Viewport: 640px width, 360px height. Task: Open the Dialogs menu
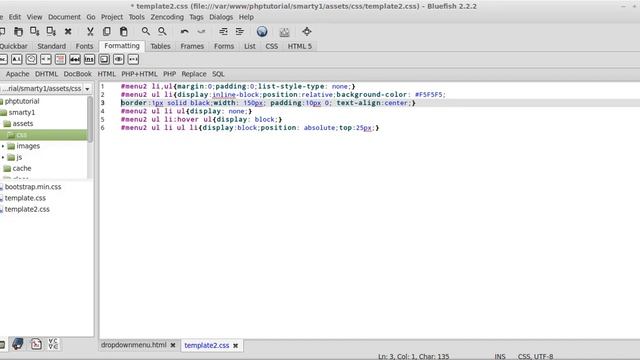pyautogui.click(x=221, y=17)
